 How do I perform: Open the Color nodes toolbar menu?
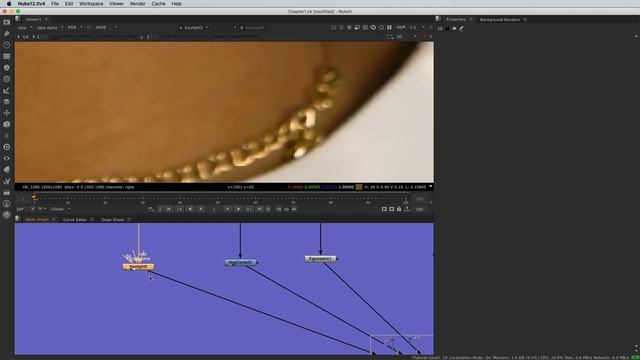tap(7, 68)
